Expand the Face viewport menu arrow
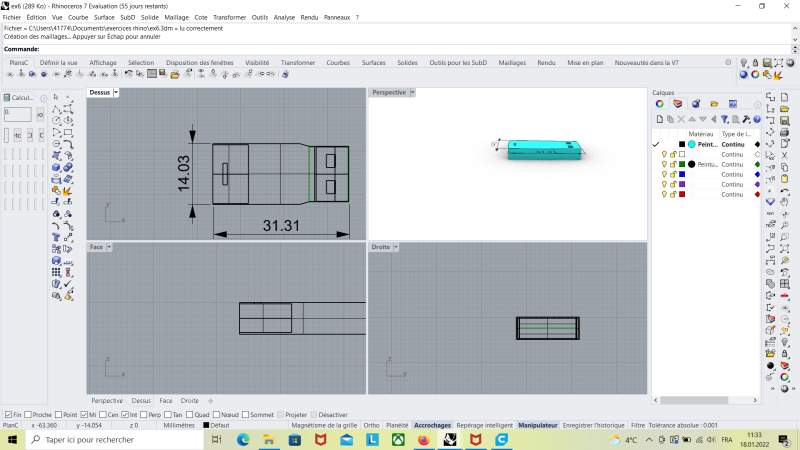Viewport: 800px width, 450px height. click(110, 247)
